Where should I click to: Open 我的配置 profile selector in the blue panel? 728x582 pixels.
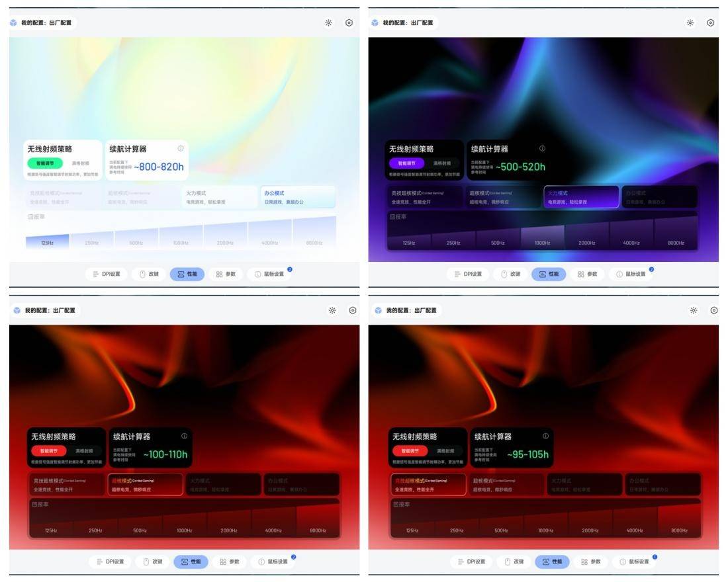[408, 22]
